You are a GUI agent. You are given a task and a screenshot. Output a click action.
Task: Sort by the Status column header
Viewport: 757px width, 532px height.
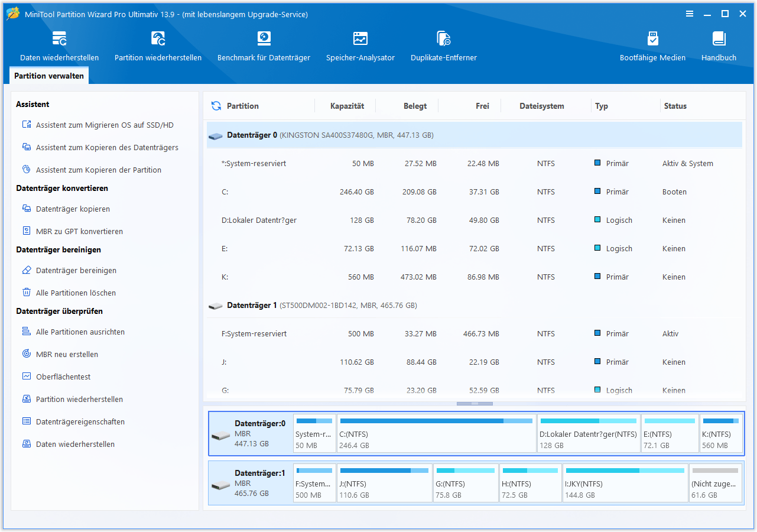[675, 106]
